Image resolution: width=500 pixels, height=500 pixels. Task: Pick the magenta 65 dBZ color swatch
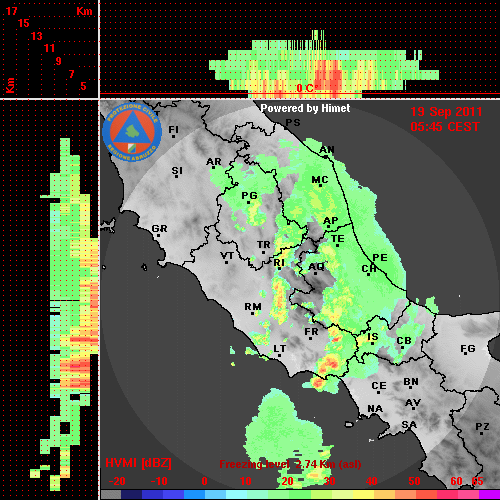(489, 495)
